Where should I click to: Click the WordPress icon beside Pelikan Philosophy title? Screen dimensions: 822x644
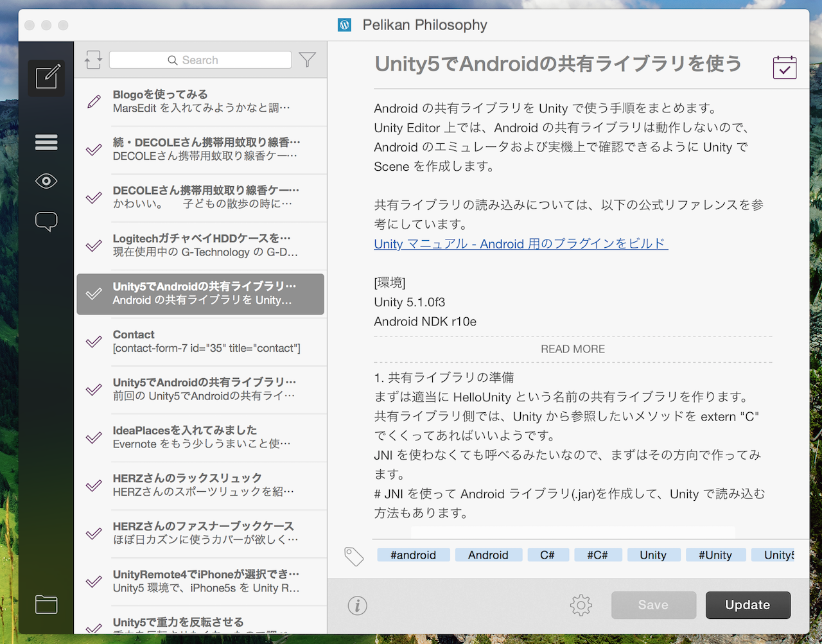coord(344,25)
